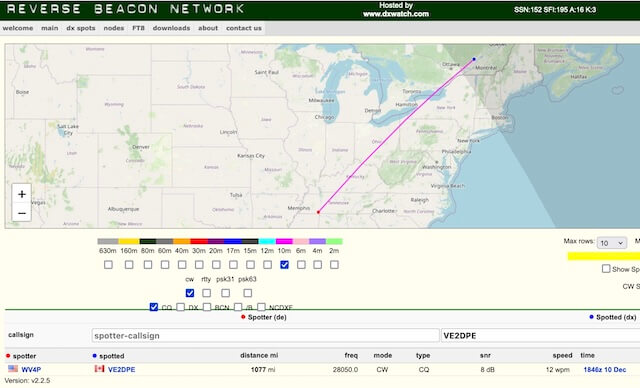Click the freq column header
Screen dimensions: 640x388
pyautogui.click(x=351, y=355)
